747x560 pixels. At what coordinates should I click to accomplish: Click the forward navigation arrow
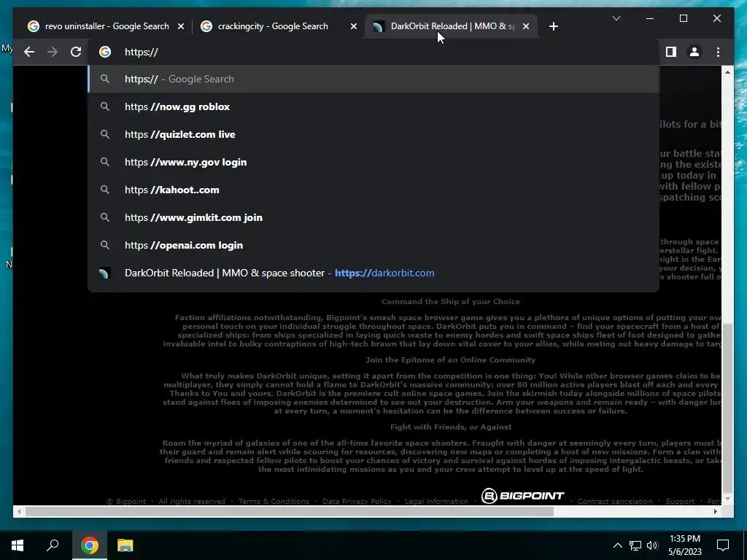click(53, 52)
